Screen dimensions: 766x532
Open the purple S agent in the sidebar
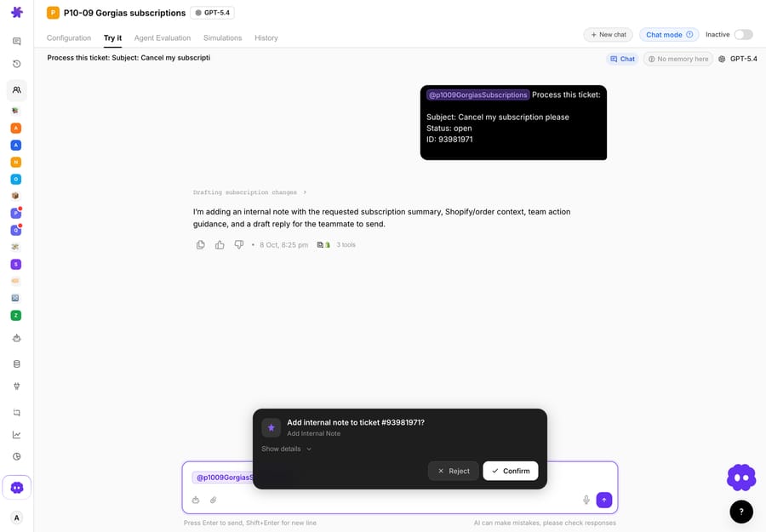click(x=16, y=264)
